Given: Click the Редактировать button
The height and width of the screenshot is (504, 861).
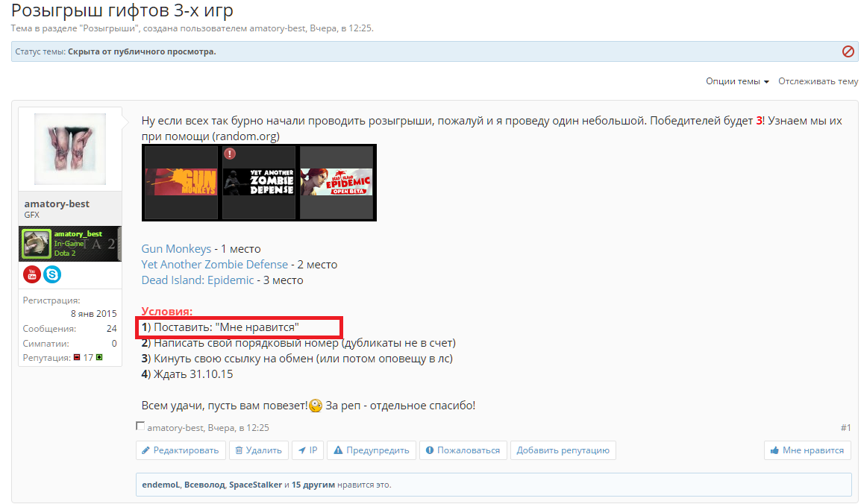Looking at the screenshot, I should [181, 450].
